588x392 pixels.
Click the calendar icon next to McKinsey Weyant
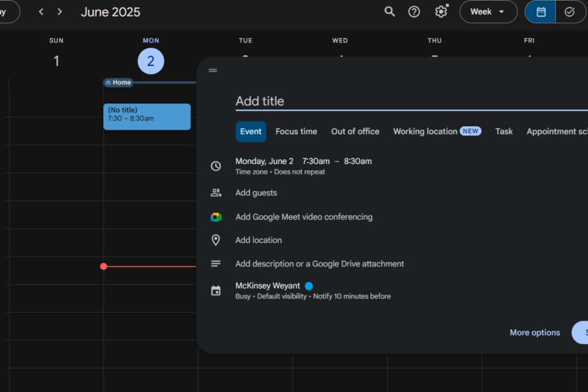216,290
